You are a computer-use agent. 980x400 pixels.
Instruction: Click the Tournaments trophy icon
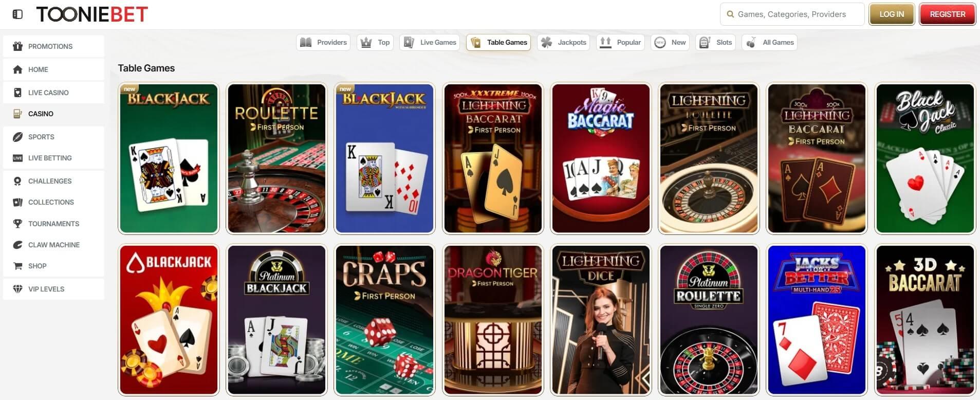(17, 224)
